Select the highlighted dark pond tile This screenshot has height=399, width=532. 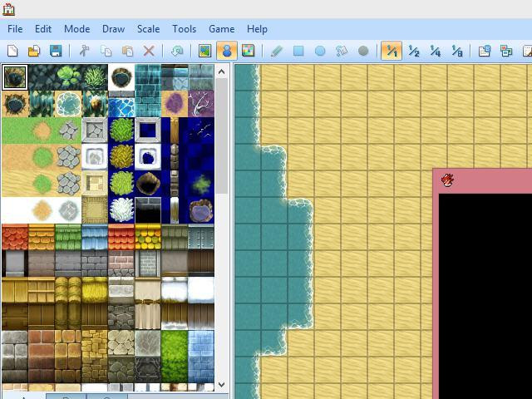[x=15, y=77]
